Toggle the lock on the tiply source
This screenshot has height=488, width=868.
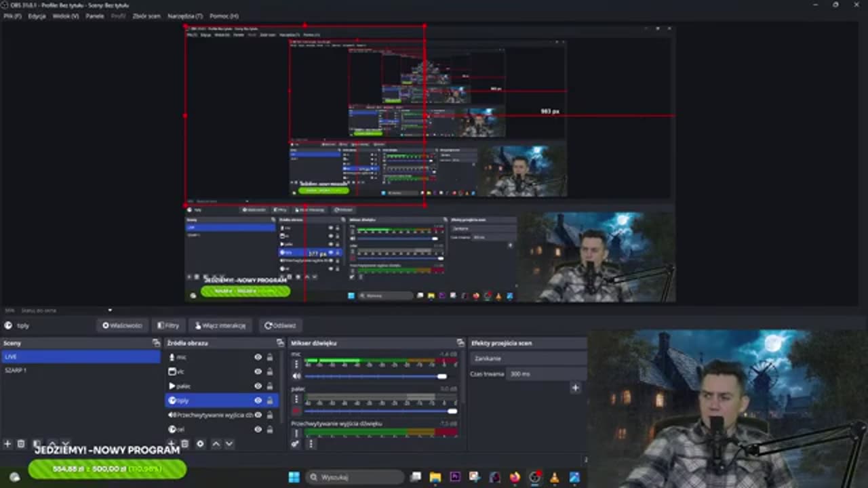tap(269, 401)
